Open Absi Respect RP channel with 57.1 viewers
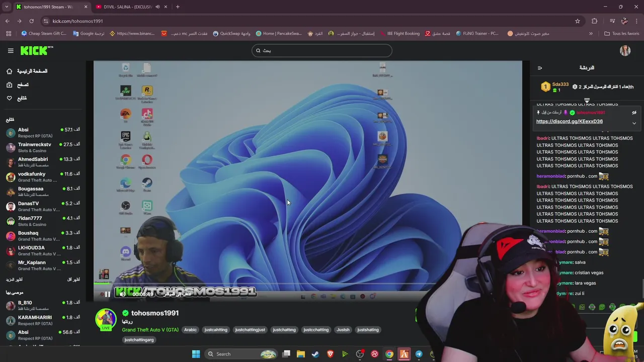 point(43,133)
